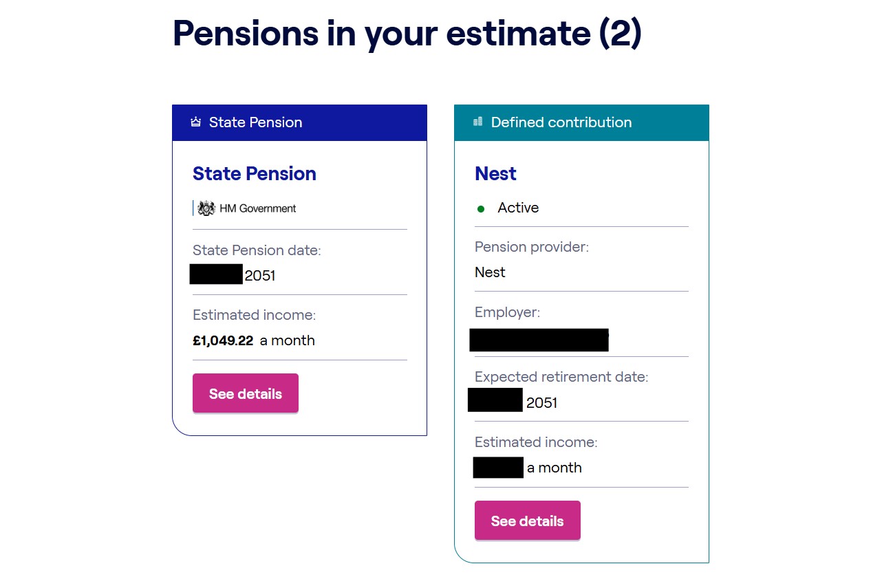Click the Nest Estimated income label
The image size is (893, 588).
[536, 442]
